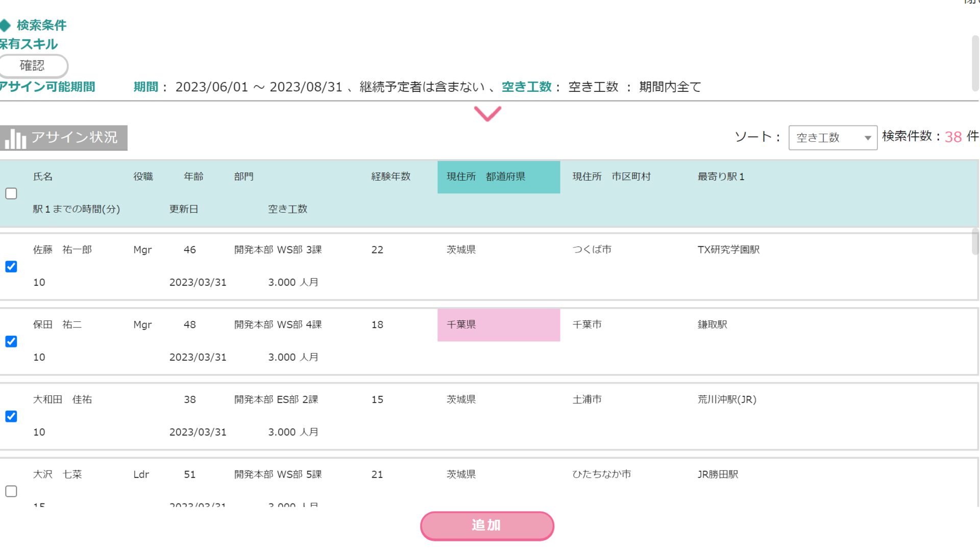Click the 最寄り駅１ column header

click(x=721, y=177)
